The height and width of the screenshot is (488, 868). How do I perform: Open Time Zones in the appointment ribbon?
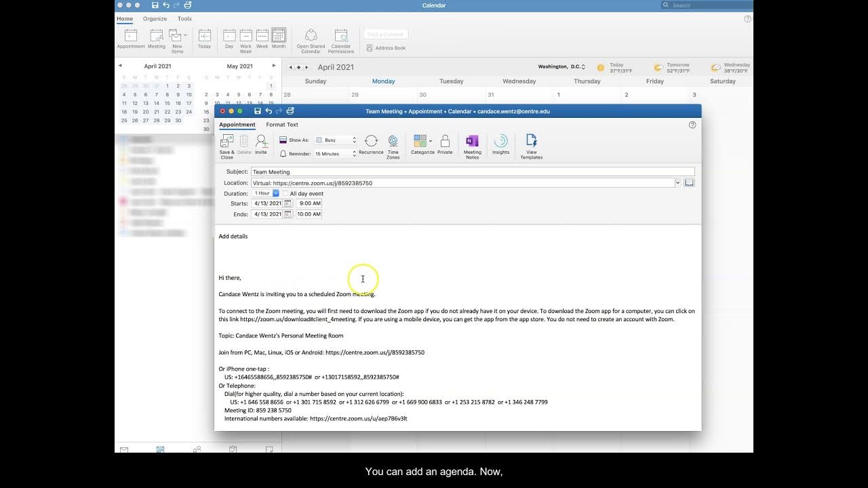click(x=393, y=146)
